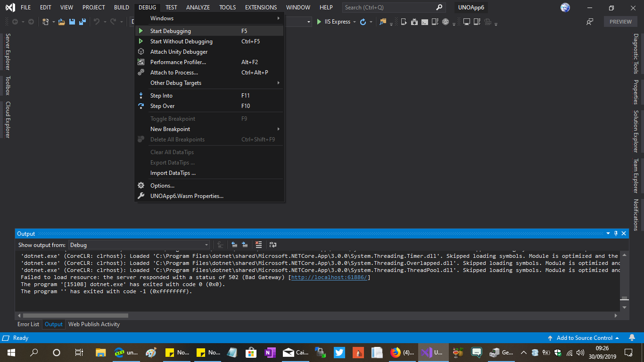Click Go to Next Message icon
Screen dimensions: 644x362
(x=245, y=245)
